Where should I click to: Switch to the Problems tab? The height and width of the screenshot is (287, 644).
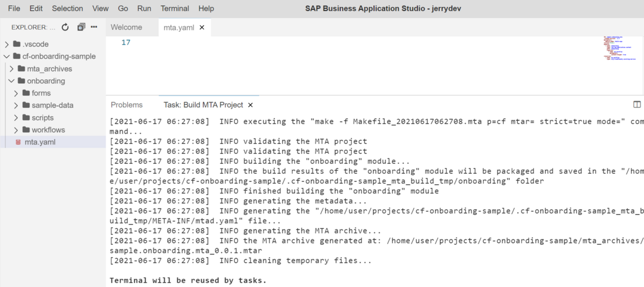pos(127,105)
